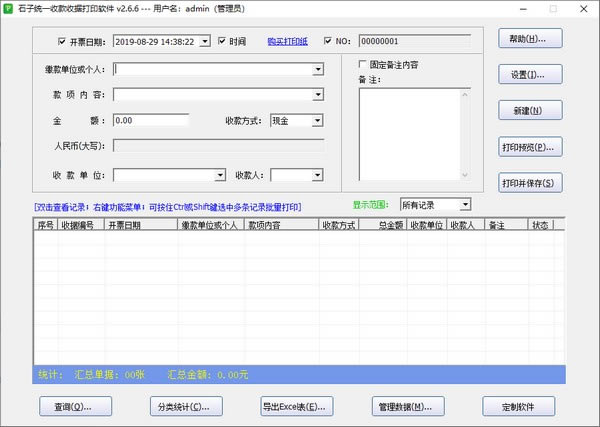Toggle the NO: checkbox
The width and height of the screenshot is (600, 427).
(328, 42)
